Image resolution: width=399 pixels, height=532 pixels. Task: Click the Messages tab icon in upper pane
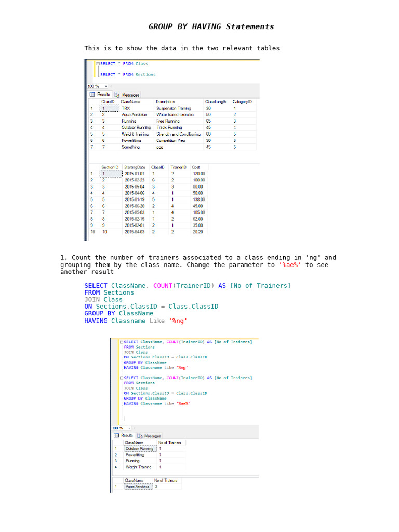click(x=117, y=95)
